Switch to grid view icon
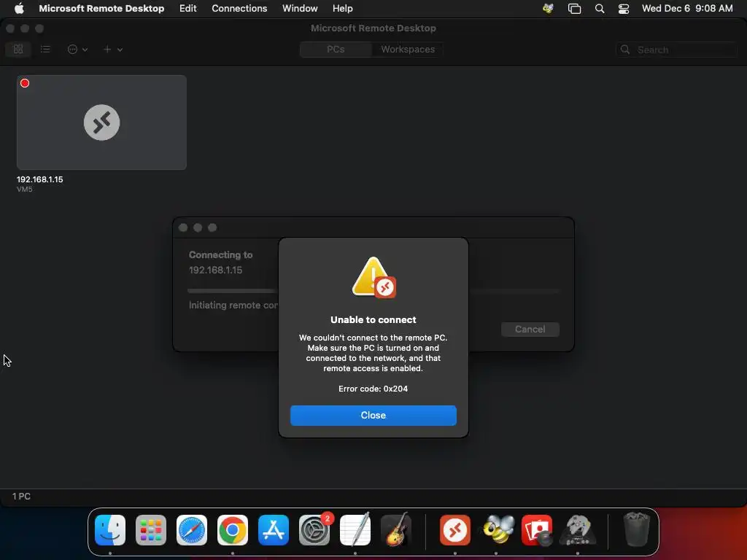The image size is (747, 560). [18, 49]
